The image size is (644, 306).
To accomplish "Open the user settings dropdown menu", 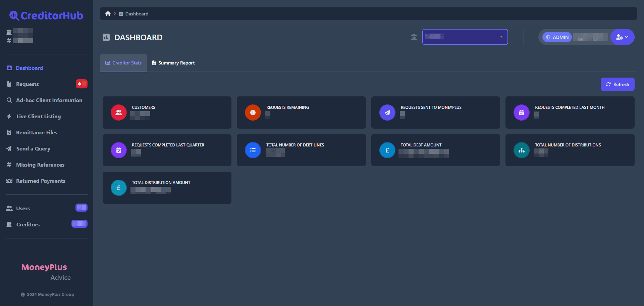I will point(622,37).
